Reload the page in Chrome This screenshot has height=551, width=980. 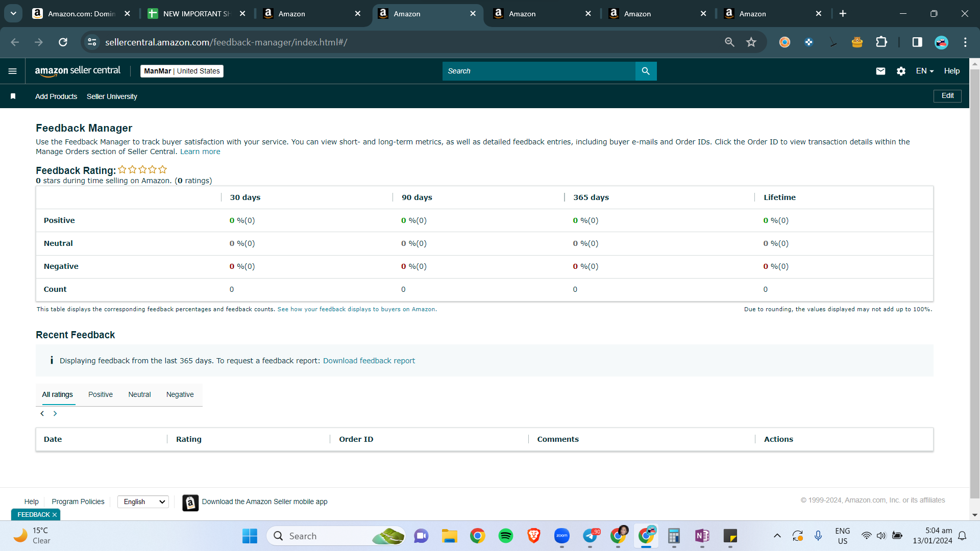point(63,42)
